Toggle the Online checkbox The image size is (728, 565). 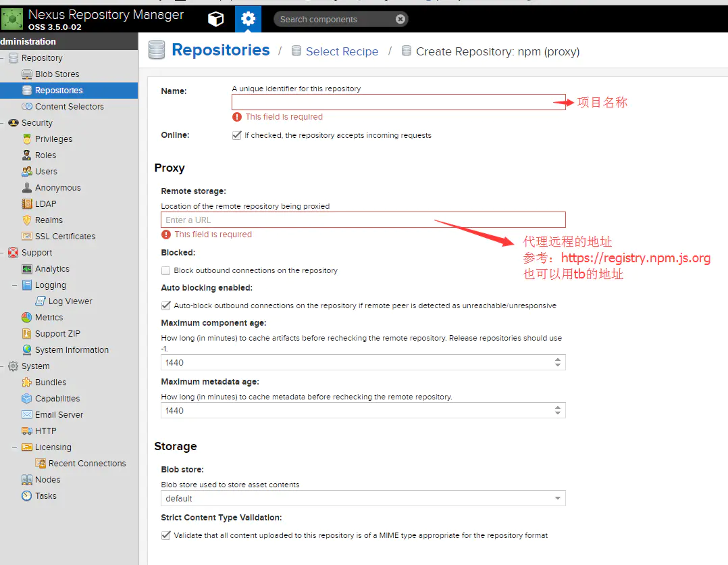pos(237,135)
